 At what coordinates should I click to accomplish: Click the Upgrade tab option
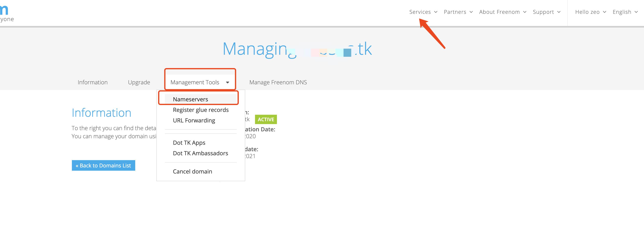(139, 82)
